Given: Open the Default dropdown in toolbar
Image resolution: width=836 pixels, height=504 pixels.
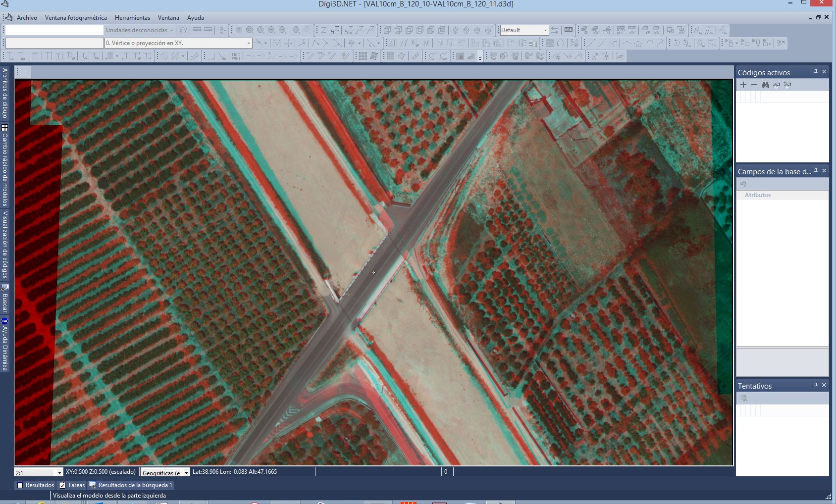Looking at the screenshot, I should pyautogui.click(x=545, y=30).
